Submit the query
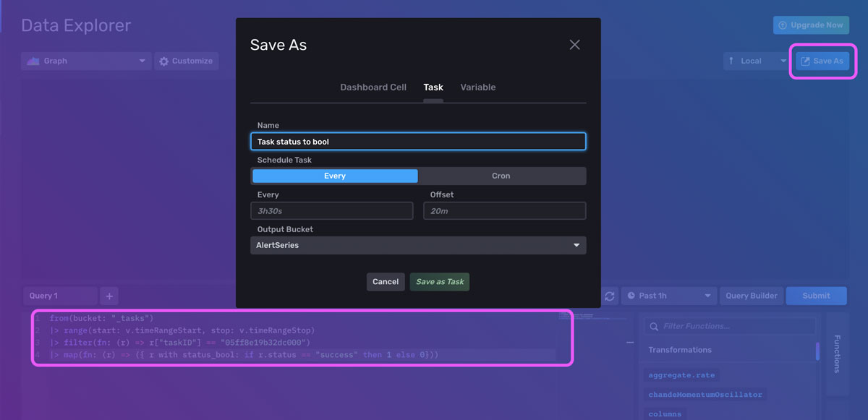This screenshot has width=868, height=420. click(x=816, y=296)
